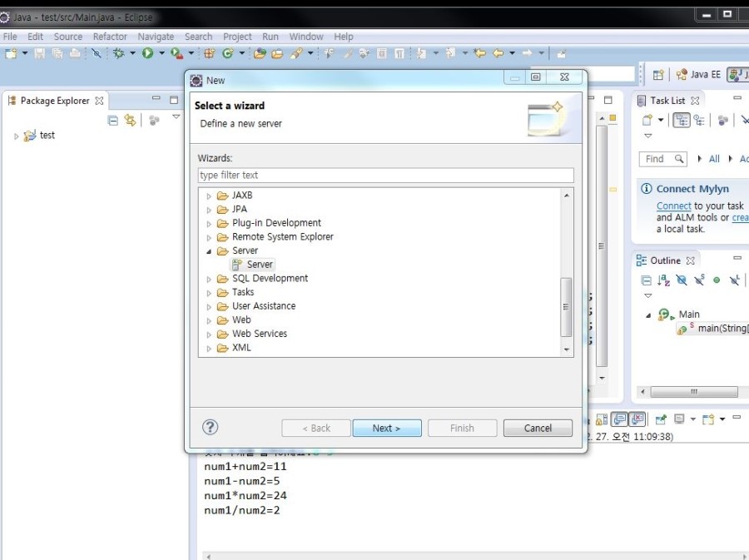Click the help question mark in New dialog
749x560 pixels.
[x=211, y=427]
